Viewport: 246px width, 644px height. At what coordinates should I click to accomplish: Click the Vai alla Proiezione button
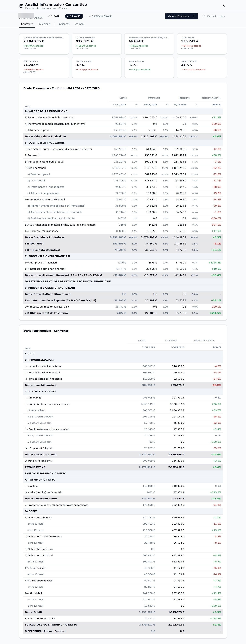pyautogui.click(x=181, y=16)
